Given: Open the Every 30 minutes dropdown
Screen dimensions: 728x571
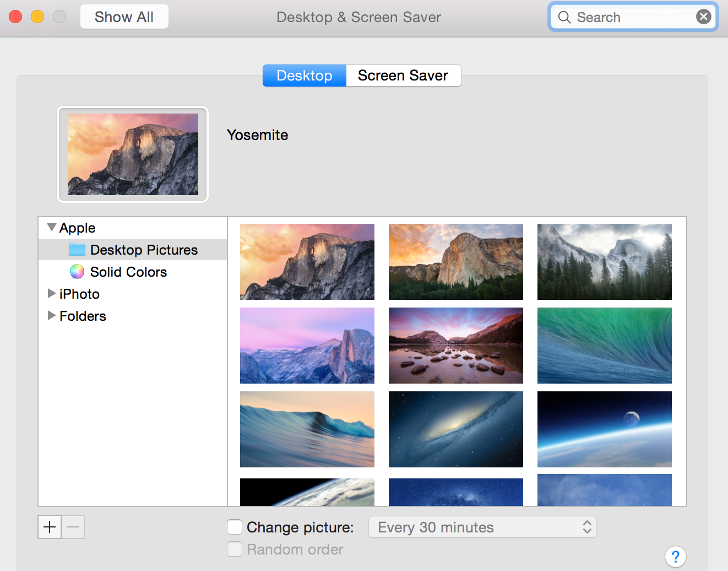Looking at the screenshot, I should [482, 527].
